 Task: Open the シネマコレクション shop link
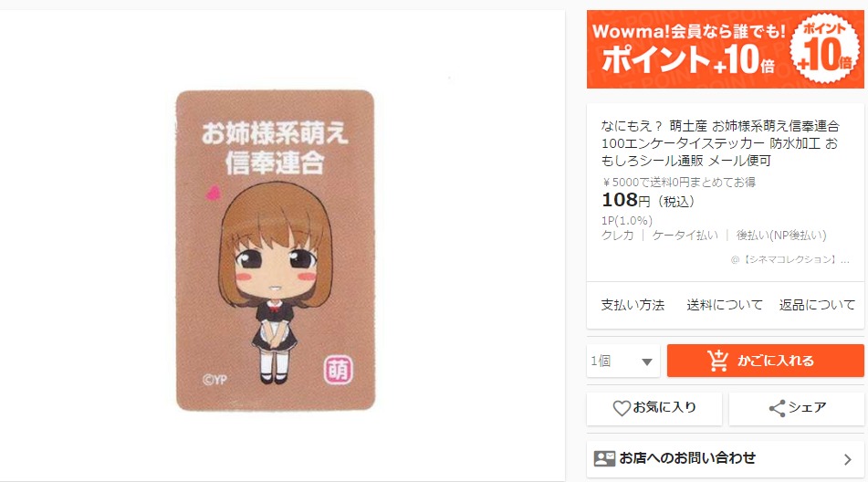tap(790, 259)
